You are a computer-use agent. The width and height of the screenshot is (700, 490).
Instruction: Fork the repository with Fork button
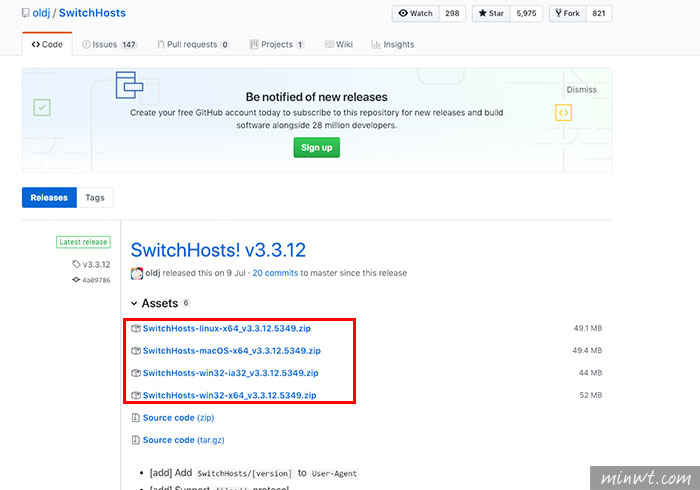(567, 13)
